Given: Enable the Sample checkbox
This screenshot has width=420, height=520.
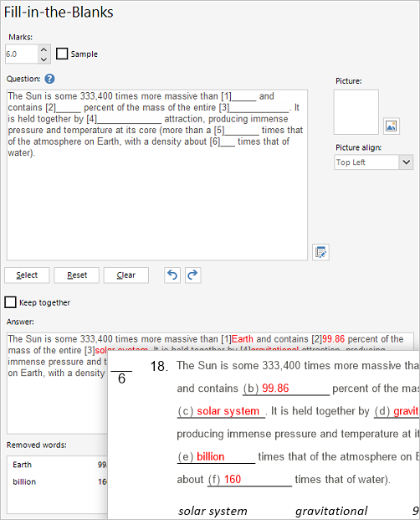Looking at the screenshot, I should [x=62, y=54].
